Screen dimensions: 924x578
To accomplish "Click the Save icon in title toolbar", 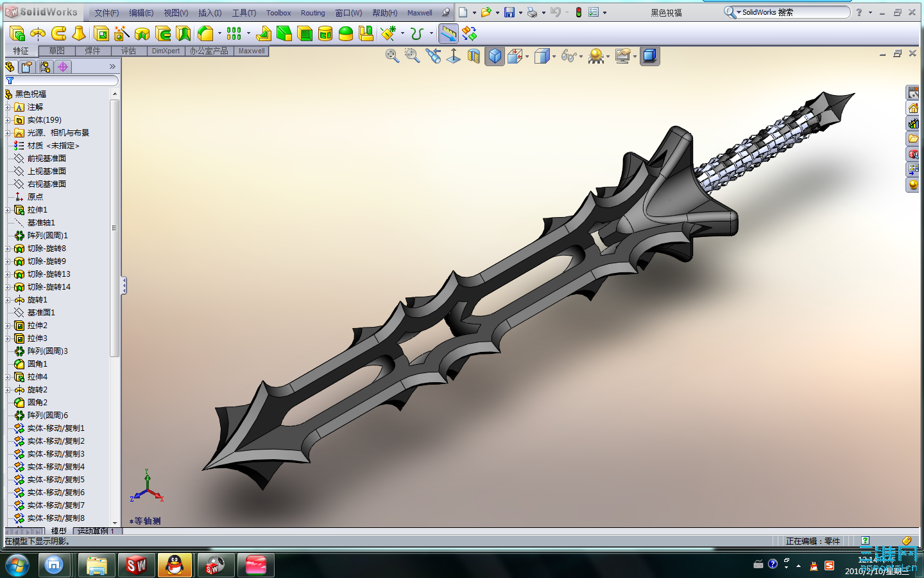I will (509, 12).
